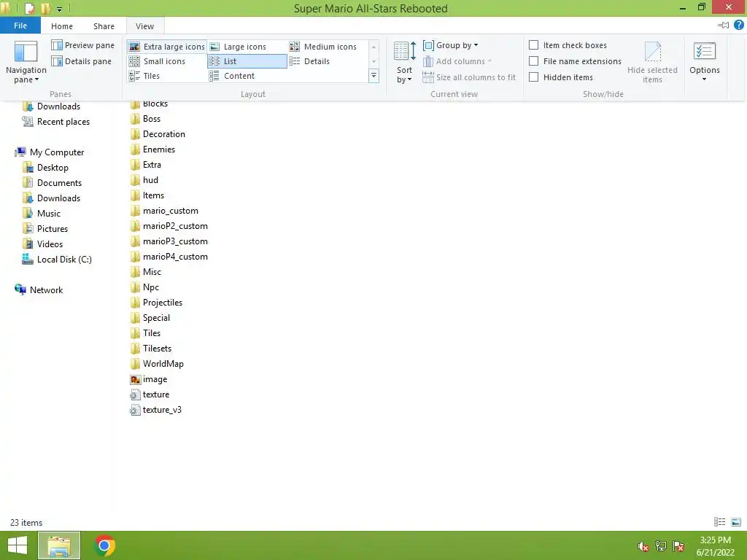This screenshot has height=560, width=747.
Task: Expand the layout gallery list
Action: coord(374,76)
